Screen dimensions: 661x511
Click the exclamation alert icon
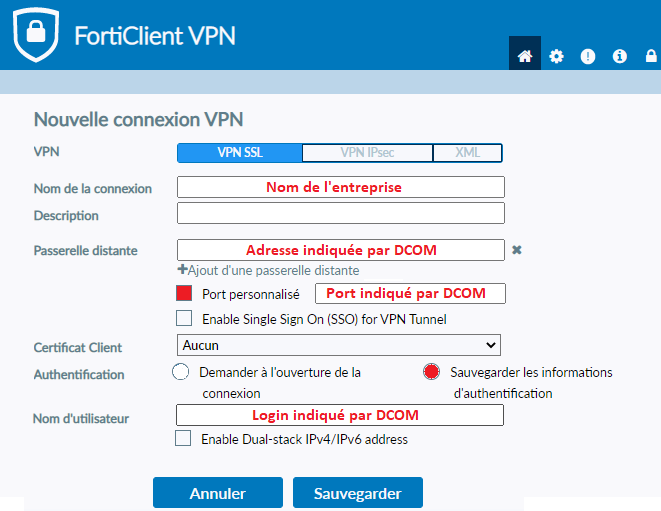[x=588, y=56]
